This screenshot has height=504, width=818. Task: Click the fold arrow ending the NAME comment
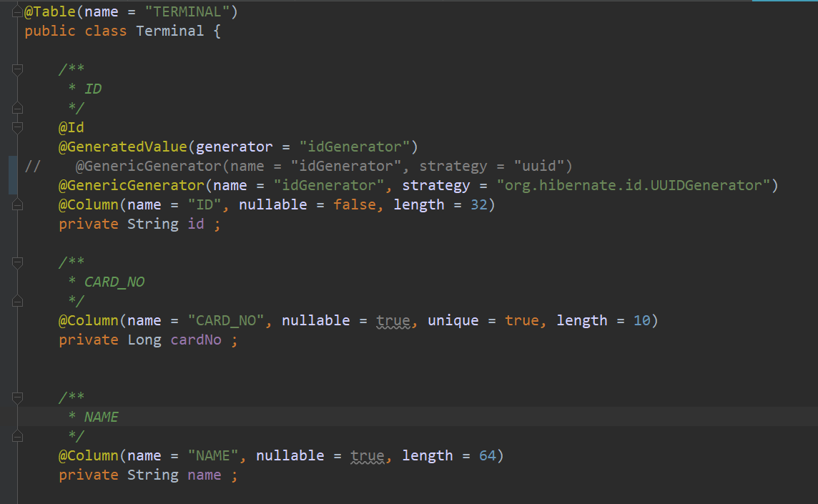click(x=16, y=435)
